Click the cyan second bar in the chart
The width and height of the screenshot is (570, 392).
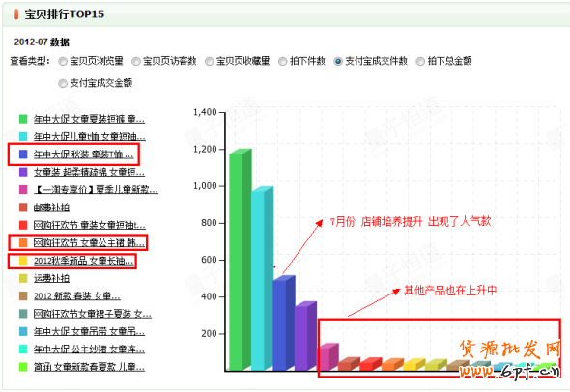pyautogui.click(x=262, y=279)
